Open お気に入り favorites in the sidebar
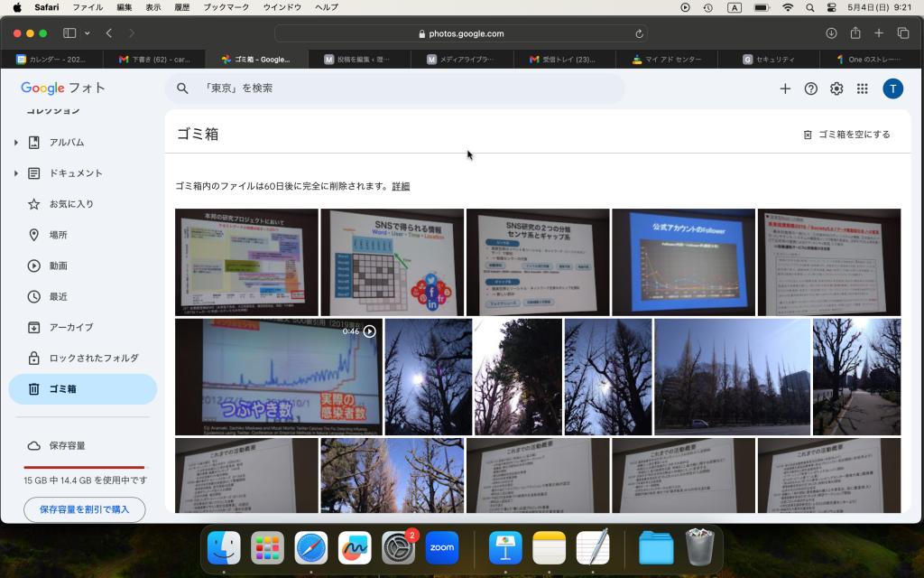This screenshot has height=578, width=924. [82, 204]
